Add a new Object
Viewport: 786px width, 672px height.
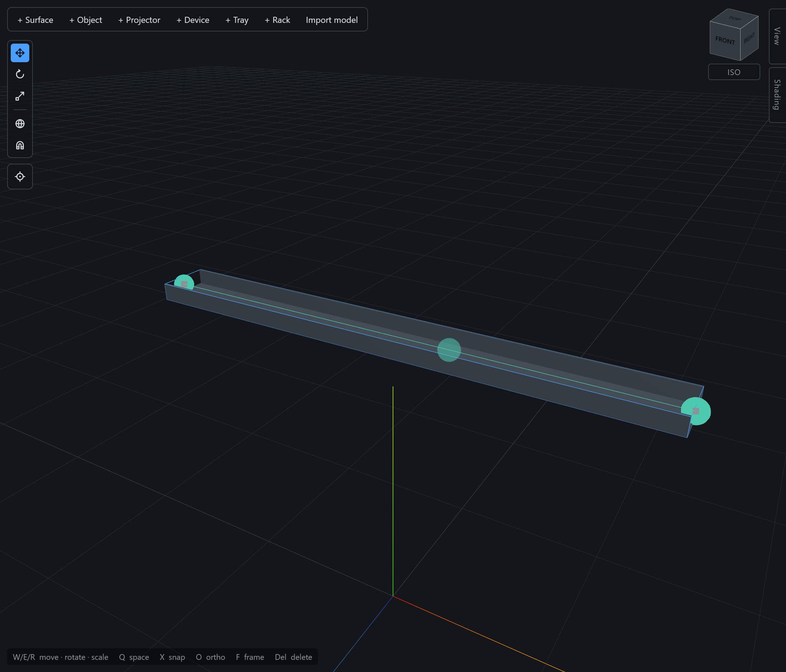pos(86,20)
